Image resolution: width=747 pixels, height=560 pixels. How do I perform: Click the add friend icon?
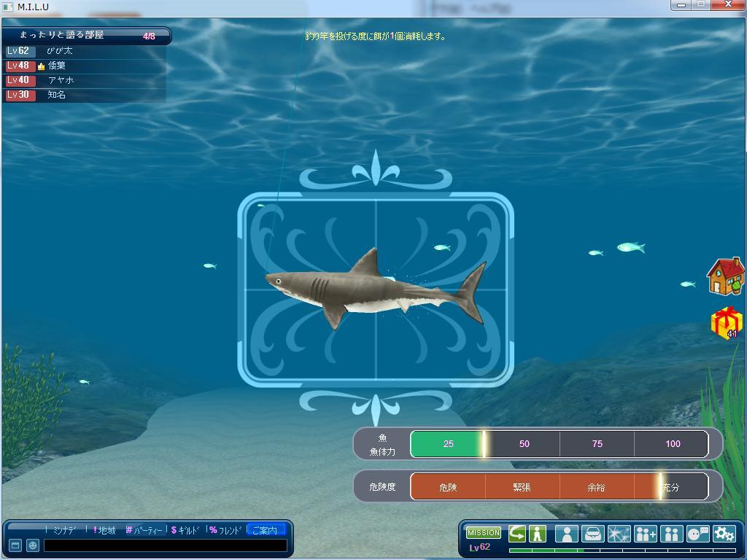(646, 534)
